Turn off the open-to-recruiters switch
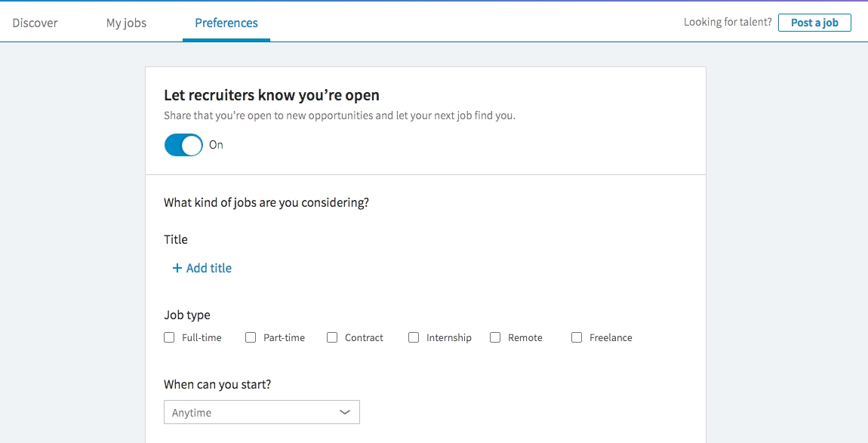868x443 pixels. coord(183,145)
